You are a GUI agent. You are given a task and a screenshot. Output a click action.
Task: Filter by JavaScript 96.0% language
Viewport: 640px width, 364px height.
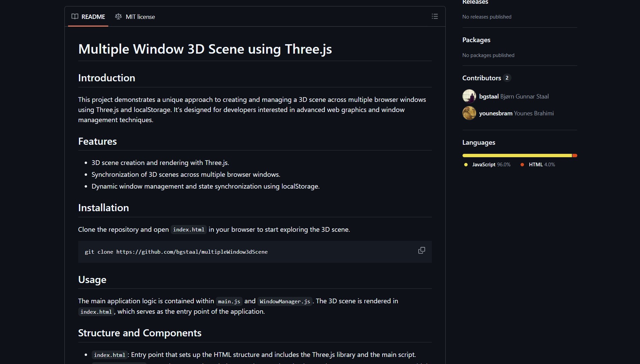click(491, 165)
